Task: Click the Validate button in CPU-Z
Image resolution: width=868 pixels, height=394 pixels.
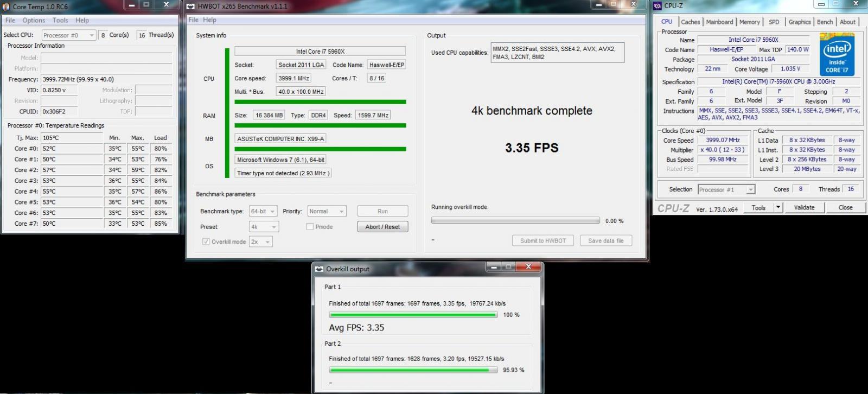Action: [x=804, y=207]
